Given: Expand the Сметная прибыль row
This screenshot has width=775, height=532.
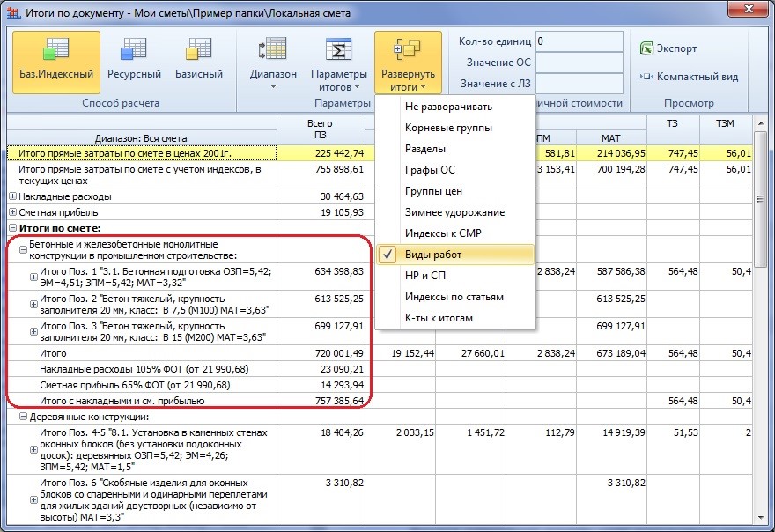Looking at the screenshot, I should click(x=13, y=212).
